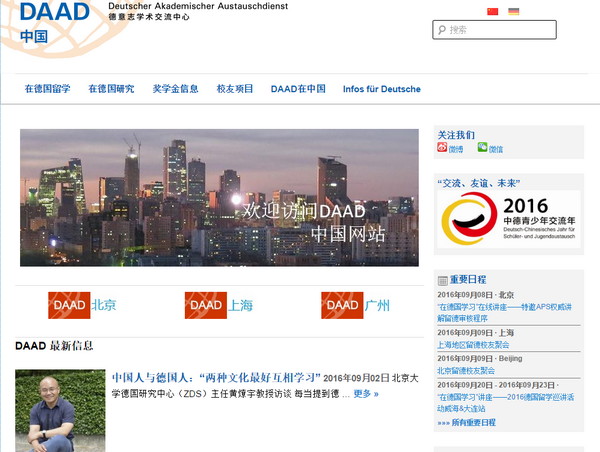Click the DAAD 最新信息 heading
Viewport: 600px width, 452px height.
click(x=54, y=346)
